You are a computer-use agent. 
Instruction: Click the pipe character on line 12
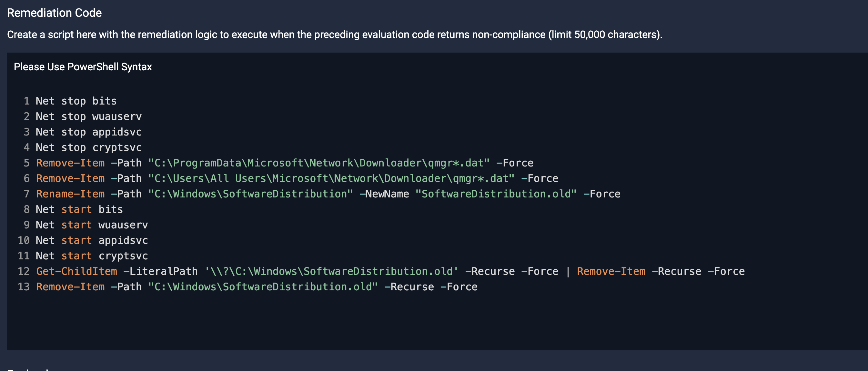(568, 272)
